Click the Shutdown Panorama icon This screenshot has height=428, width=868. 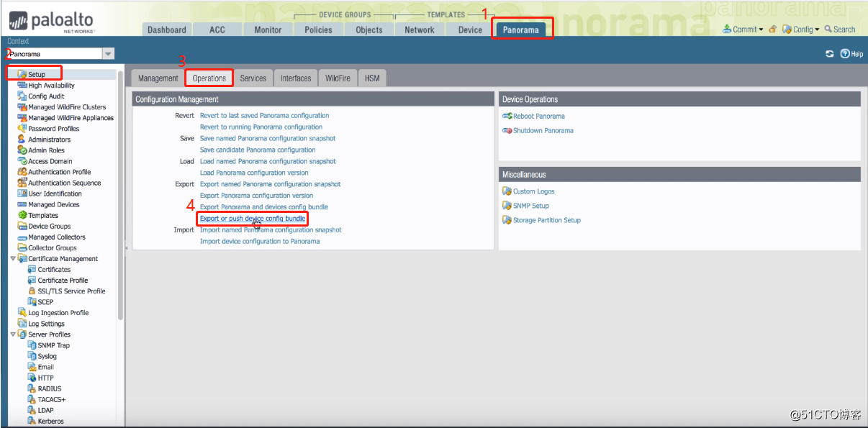(x=507, y=131)
